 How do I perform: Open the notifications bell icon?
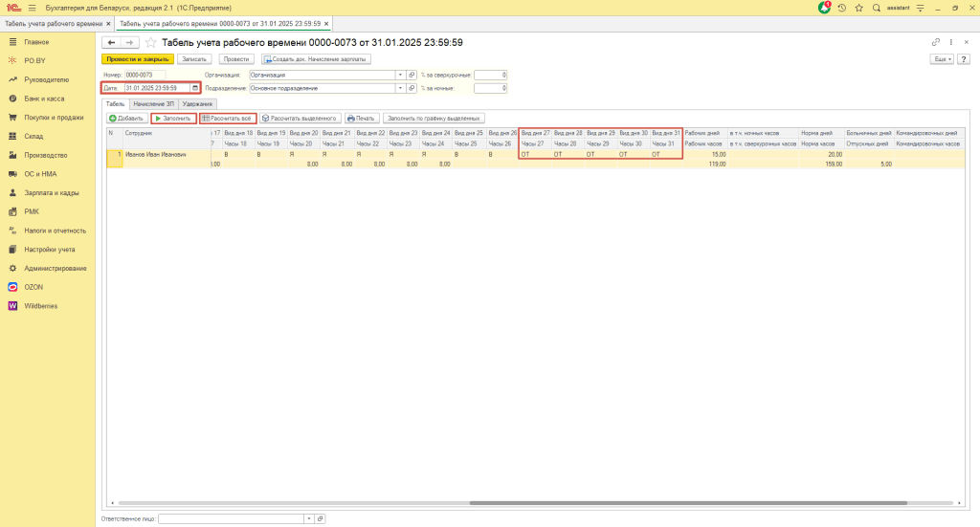825,8
